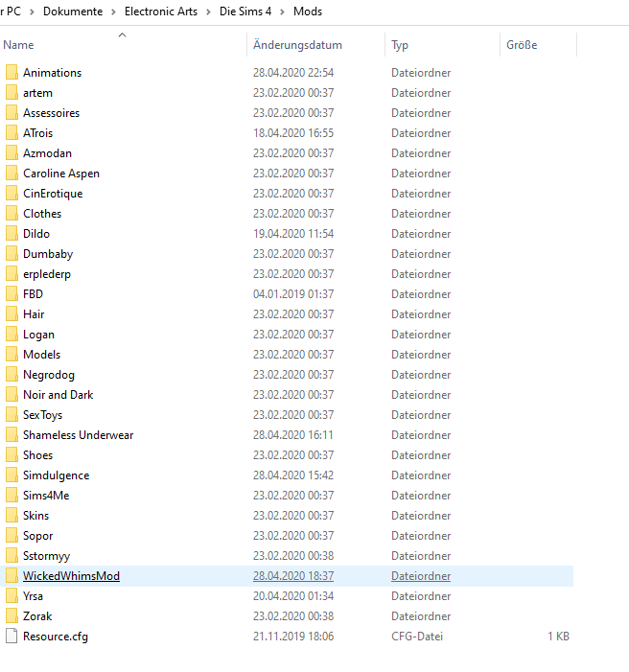
Task: Select the artem folder icon
Action: pyautogui.click(x=12, y=93)
